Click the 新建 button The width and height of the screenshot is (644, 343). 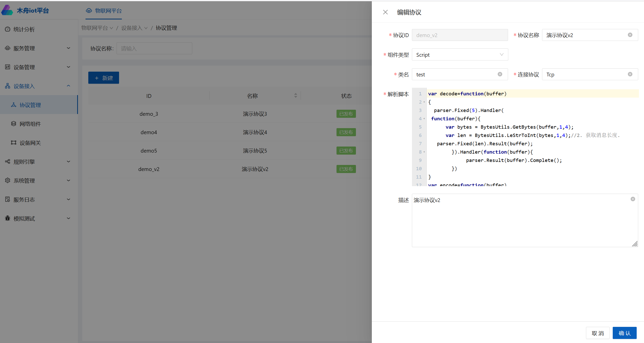click(104, 78)
